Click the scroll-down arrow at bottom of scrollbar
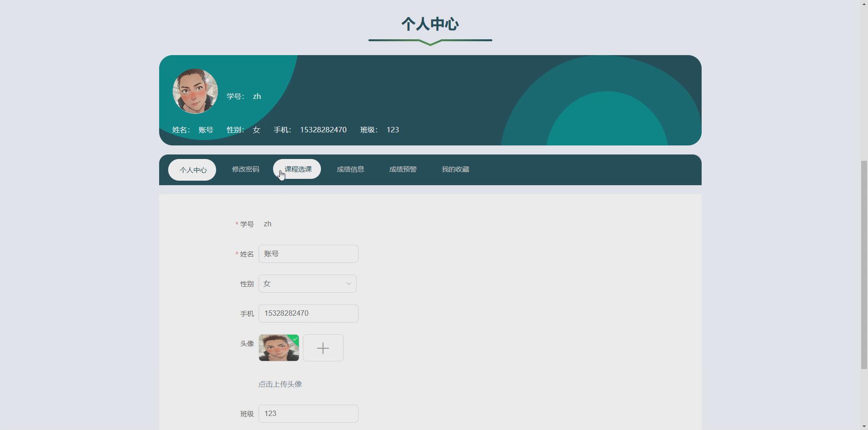The image size is (868, 430). coord(864,426)
